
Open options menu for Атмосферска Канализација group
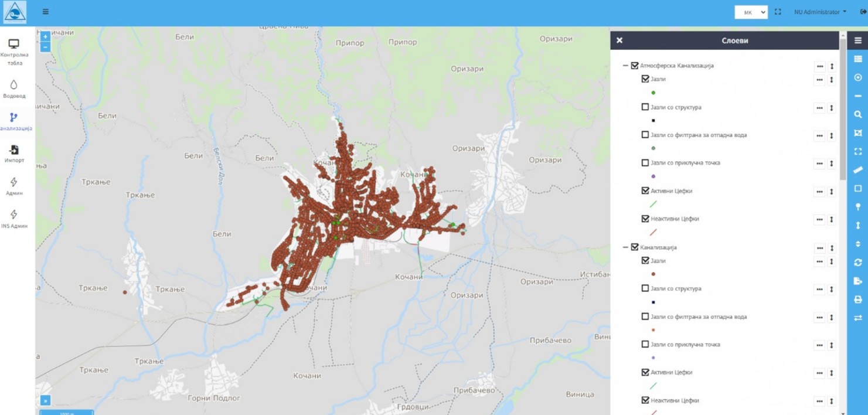click(819, 66)
